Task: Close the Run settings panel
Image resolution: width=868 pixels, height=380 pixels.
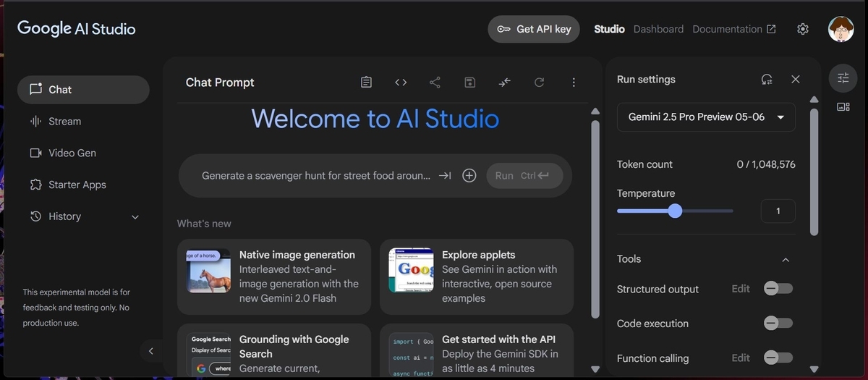Action: coord(796,80)
